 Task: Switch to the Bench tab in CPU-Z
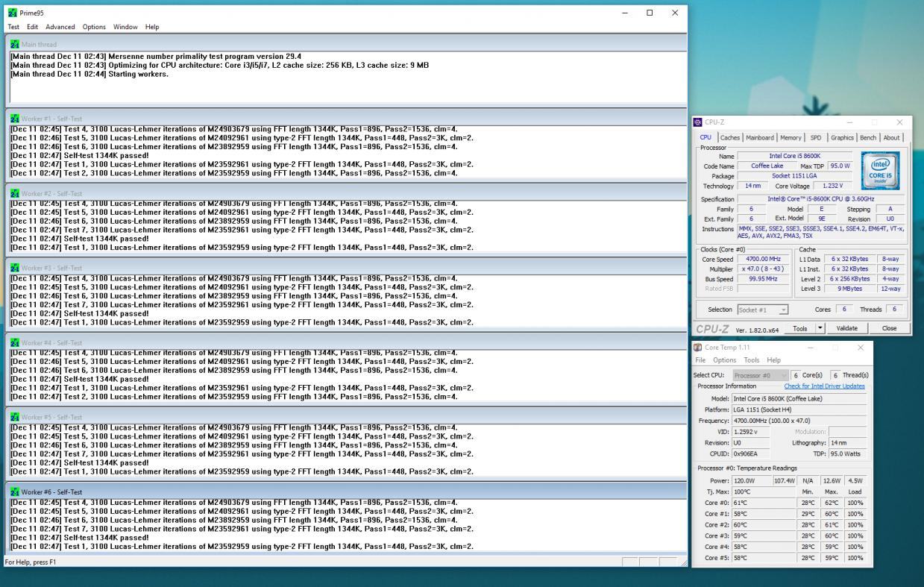868,137
